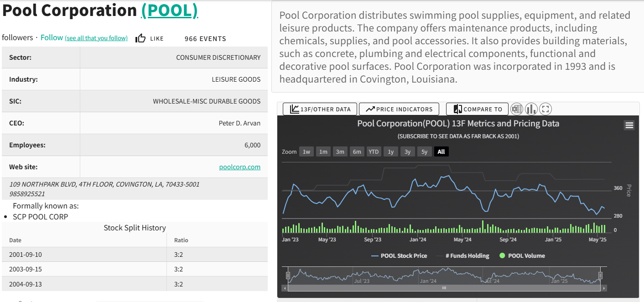Click the fullscreen expand icon
The width and height of the screenshot is (644, 302).
[x=545, y=109]
